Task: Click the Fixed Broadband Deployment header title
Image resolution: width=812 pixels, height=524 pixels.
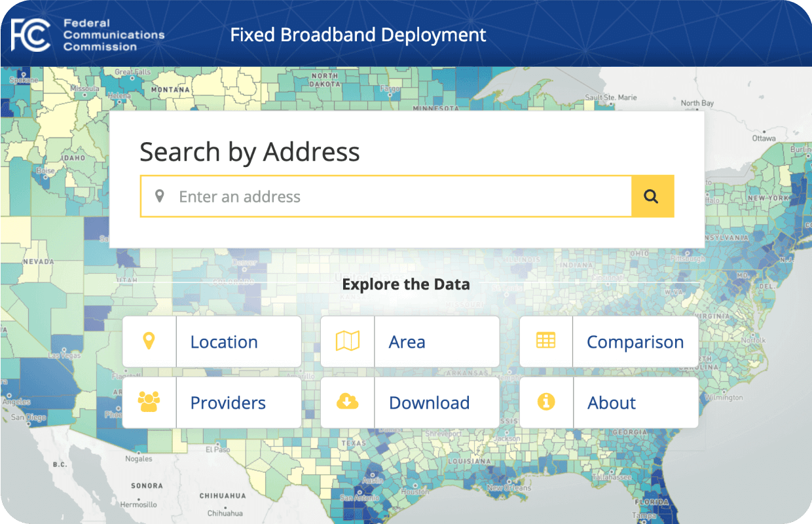Action: [x=358, y=35]
